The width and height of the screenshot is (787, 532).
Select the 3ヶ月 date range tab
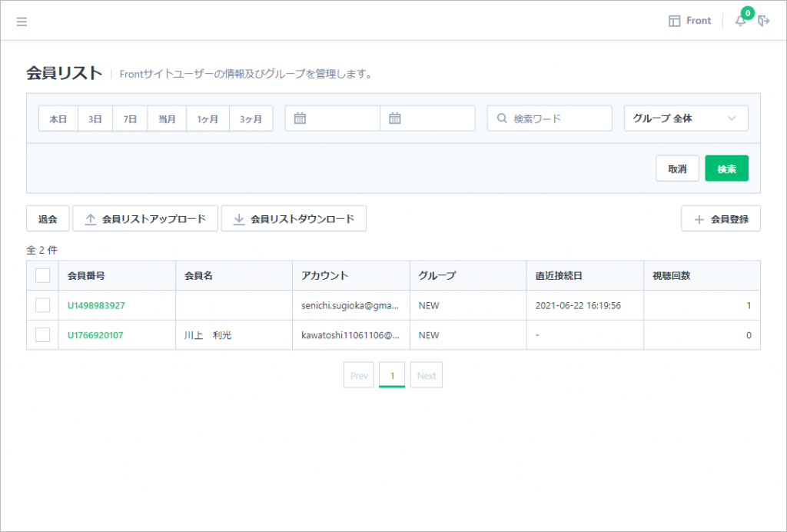coord(251,119)
